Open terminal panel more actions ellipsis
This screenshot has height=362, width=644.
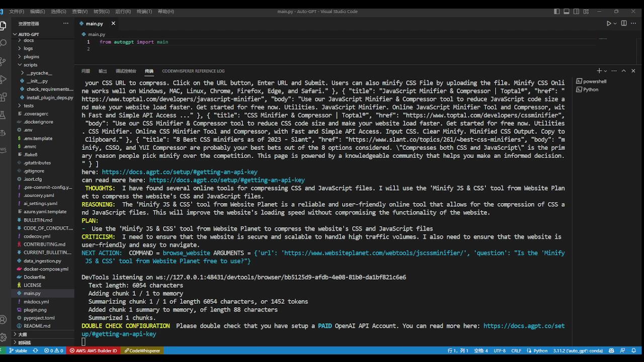pos(614,71)
